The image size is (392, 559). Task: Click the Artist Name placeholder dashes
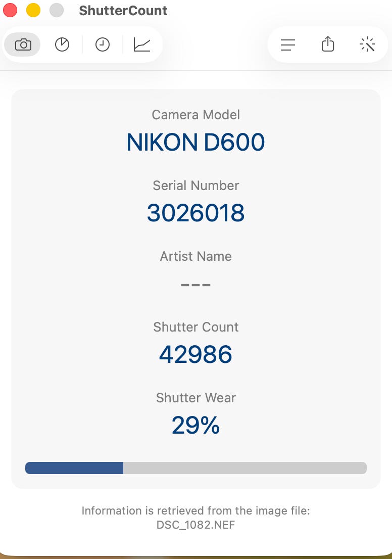point(195,285)
